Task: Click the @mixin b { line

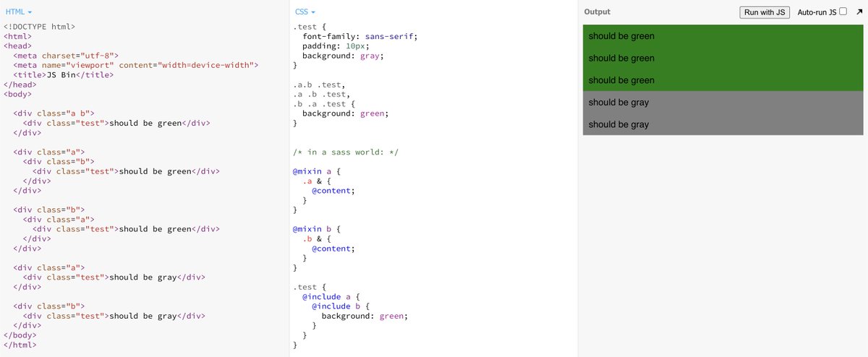Action: 316,229
